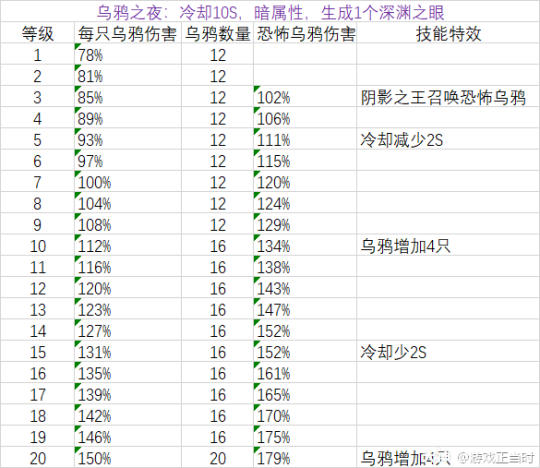Click the "146%" damage cell
The width and height of the screenshot is (540, 468).
tap(127, 437)
